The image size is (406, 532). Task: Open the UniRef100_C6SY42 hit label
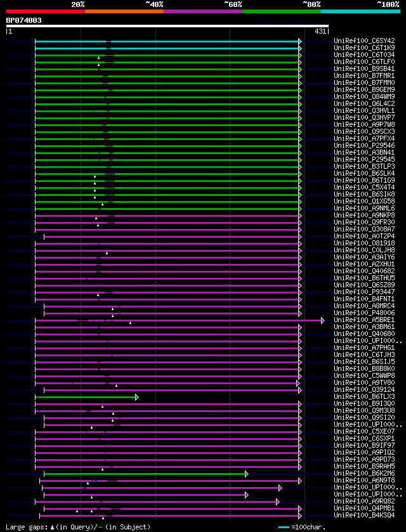coord(364,41)
